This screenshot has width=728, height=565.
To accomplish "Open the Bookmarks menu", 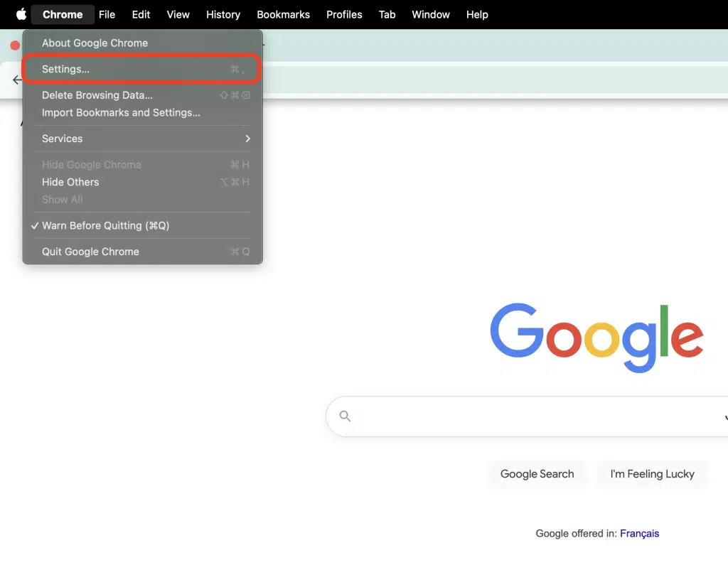I will [x=283, y=14].
